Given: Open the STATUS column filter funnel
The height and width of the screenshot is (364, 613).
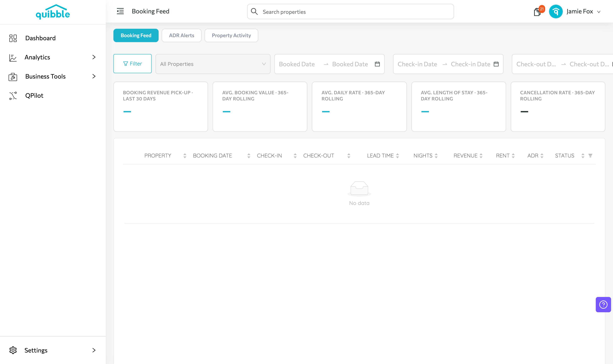Looking at the screenshot, I should [590, 156].
